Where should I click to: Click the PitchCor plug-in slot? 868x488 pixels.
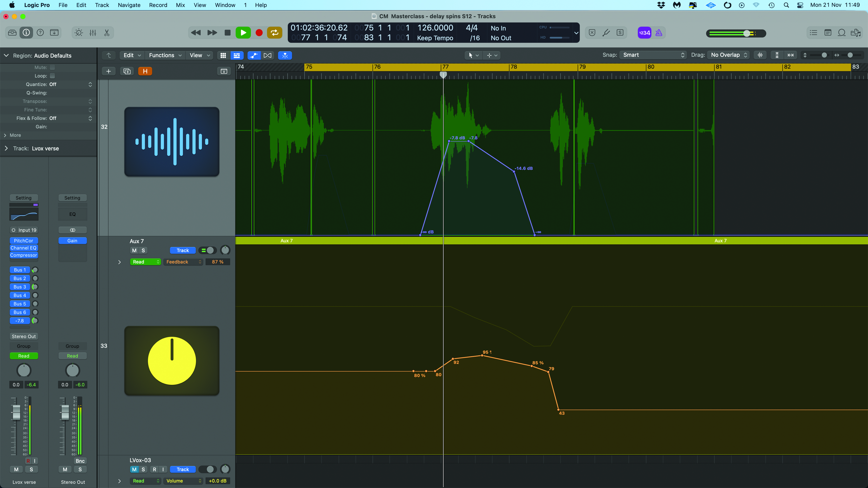24,240
